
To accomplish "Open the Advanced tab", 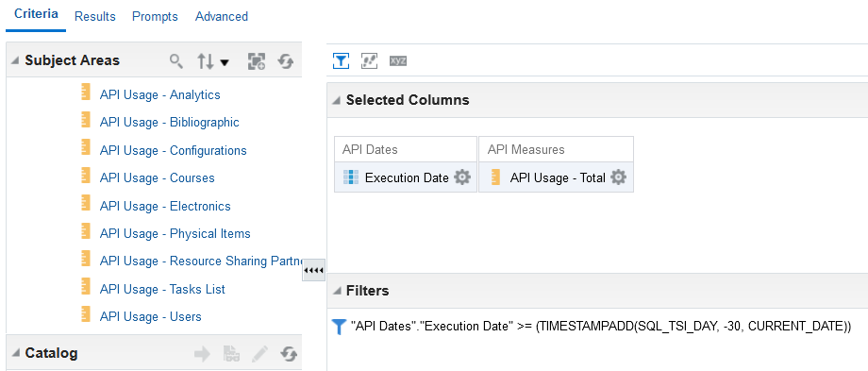I will click(222, 17).
